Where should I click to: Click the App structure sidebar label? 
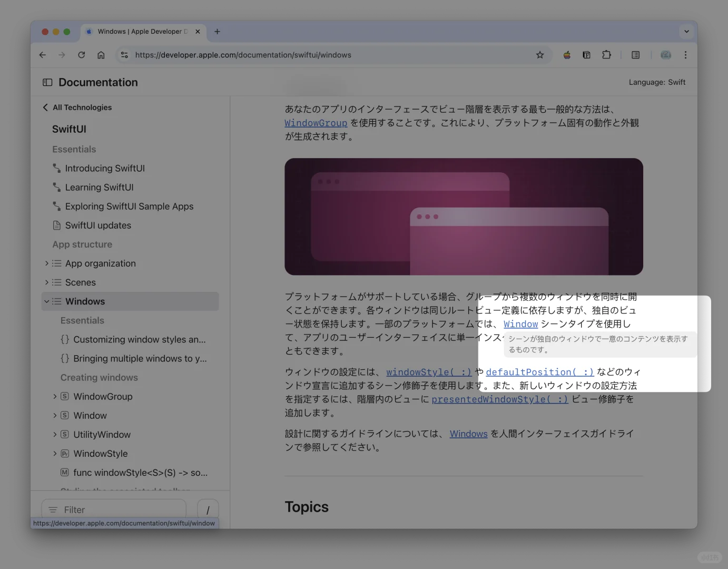(x=82, y=244)
